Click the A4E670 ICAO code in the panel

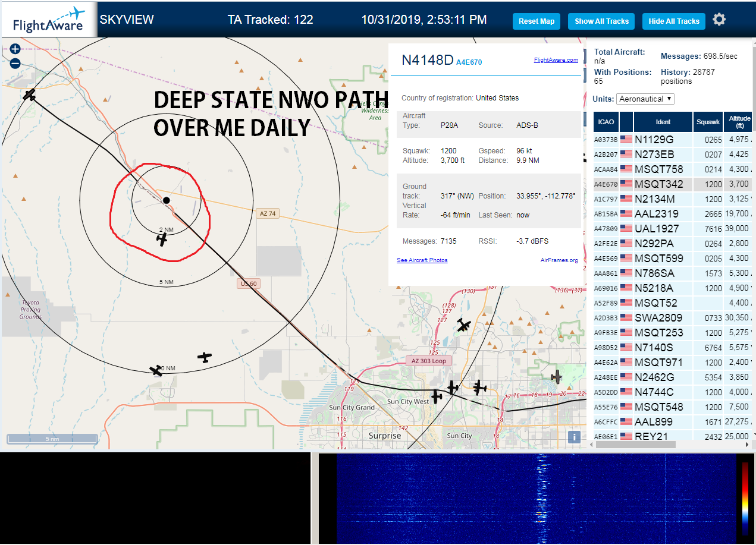pyautogui.click(x=469, y=62)
